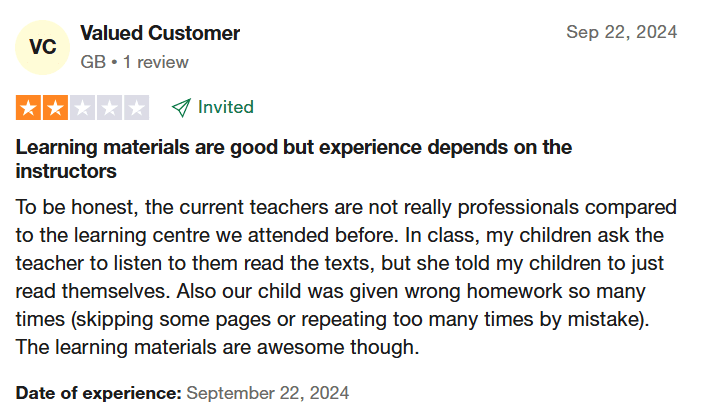Image resolution: width=717 pixels, height=407 pixels.
Task: Click the green Invited label text
Action: point(226,107)
